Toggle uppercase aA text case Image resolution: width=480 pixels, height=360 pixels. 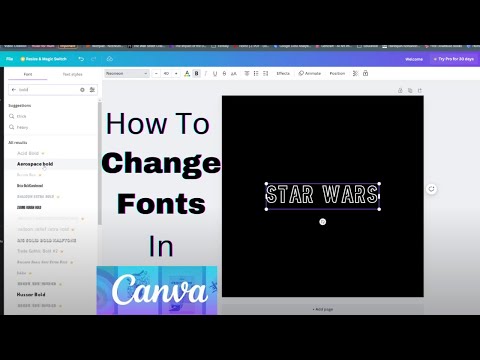point(234,74)
